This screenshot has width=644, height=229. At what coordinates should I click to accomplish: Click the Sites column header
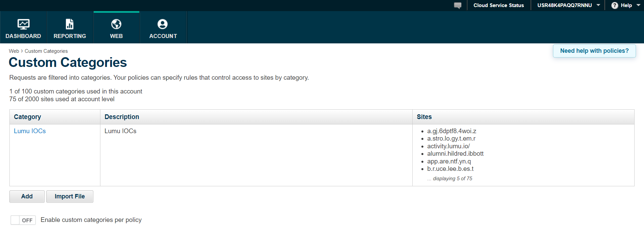pyautogui.click(x=424, y=117)
